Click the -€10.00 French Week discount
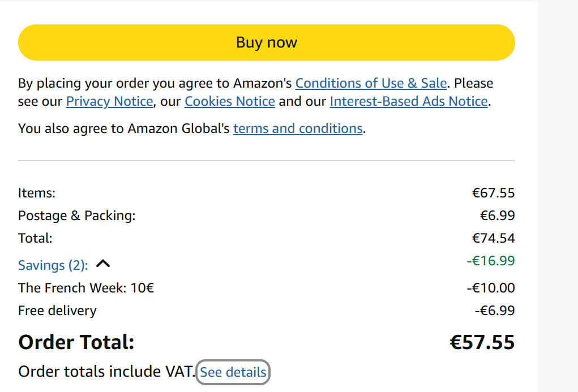578x392 pixels. (490, 288)
